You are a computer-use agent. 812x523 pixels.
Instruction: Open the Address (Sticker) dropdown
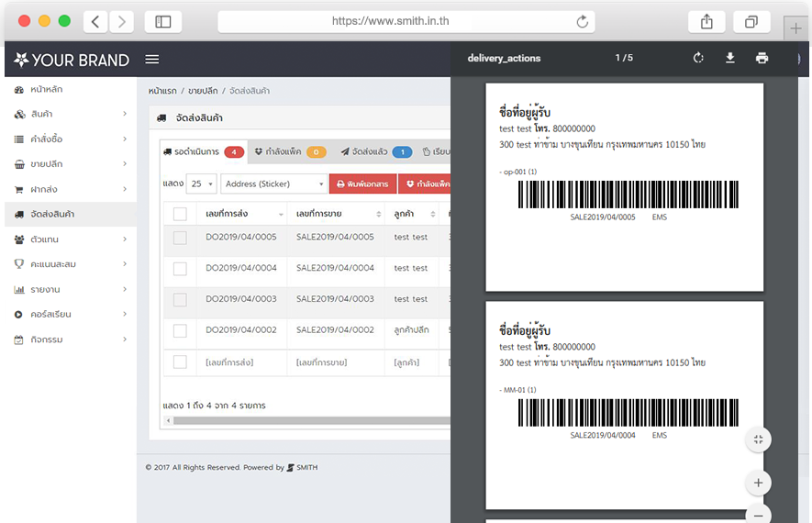pos(273,184)
